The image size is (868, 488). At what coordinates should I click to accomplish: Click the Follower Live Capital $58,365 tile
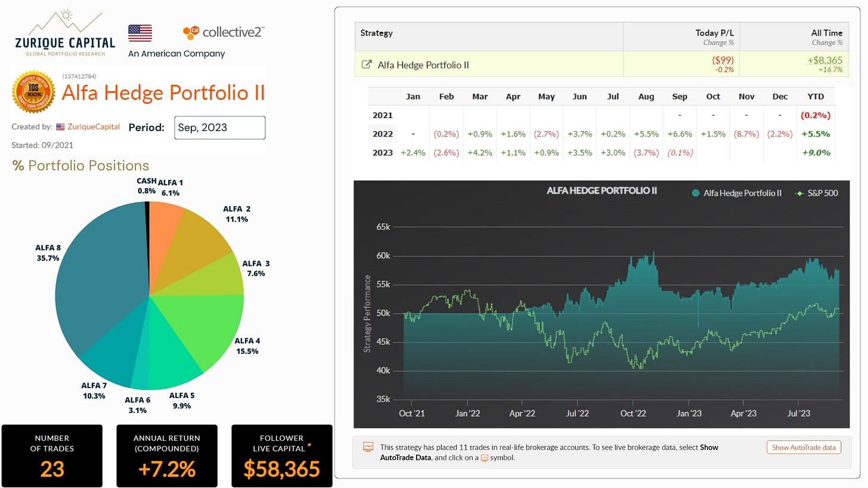pos(282,456)
